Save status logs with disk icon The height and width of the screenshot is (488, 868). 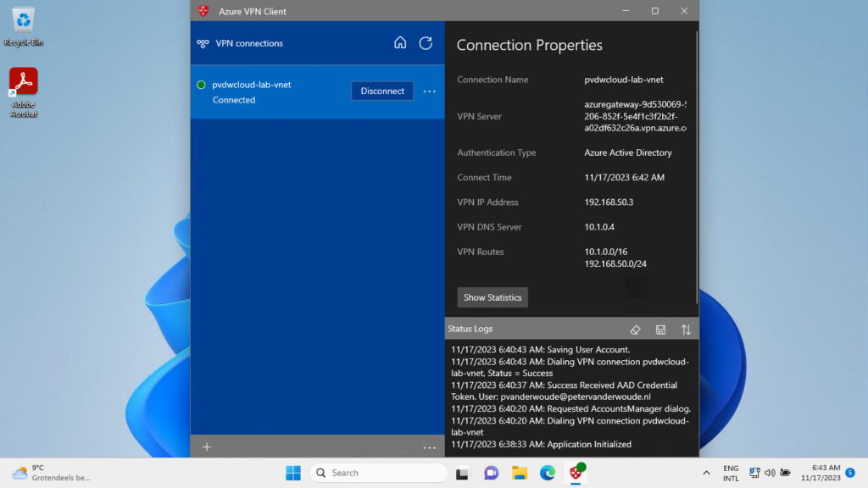pyautogui.click(x=661, y=330)
